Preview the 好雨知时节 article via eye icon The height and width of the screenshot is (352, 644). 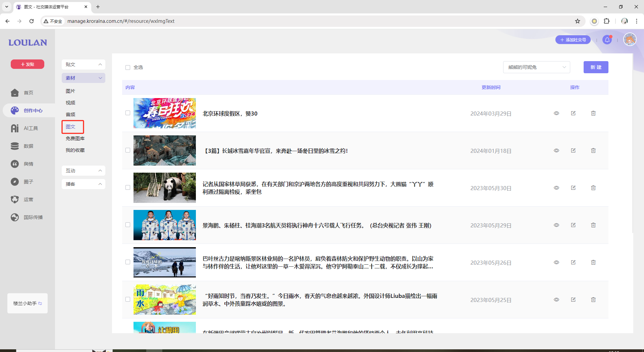coord(556,300)
